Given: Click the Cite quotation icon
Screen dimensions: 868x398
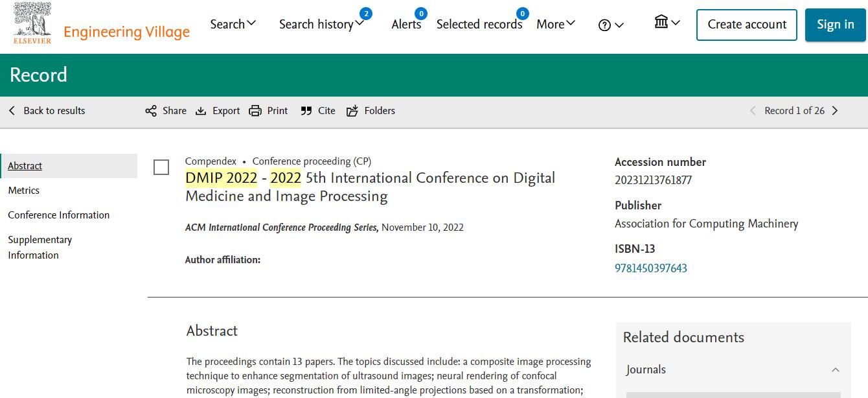Looking at the screenshot, I should tap(306, 111).
